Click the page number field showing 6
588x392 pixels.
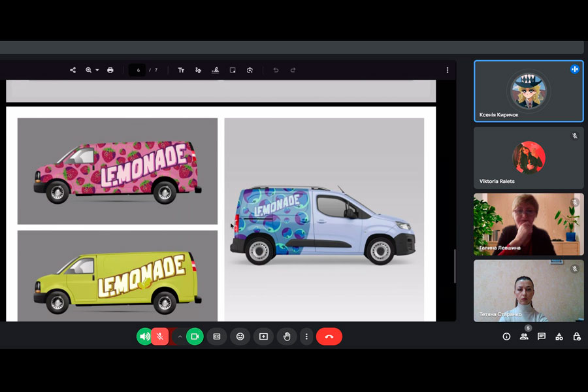point(137,70)
